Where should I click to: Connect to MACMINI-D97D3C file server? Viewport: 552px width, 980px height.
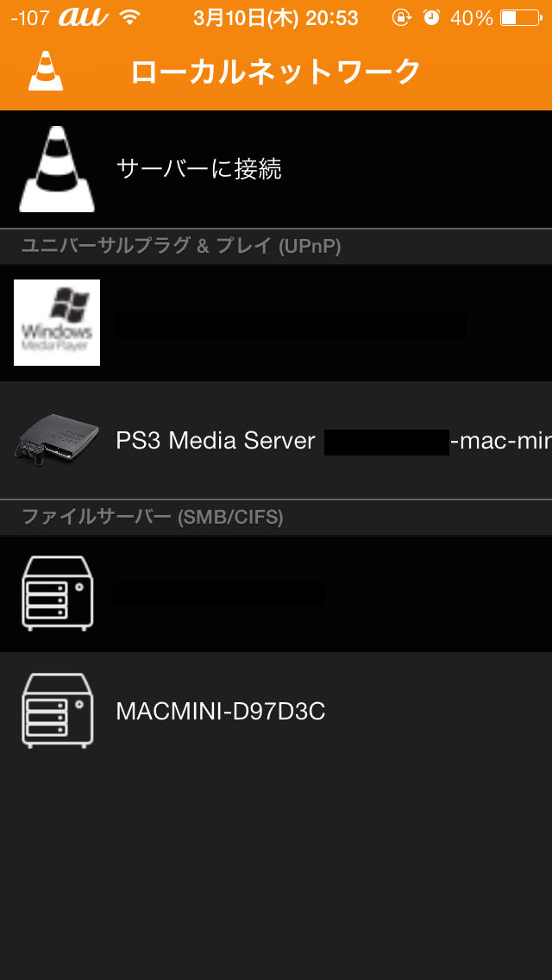[x=276, y=711]
